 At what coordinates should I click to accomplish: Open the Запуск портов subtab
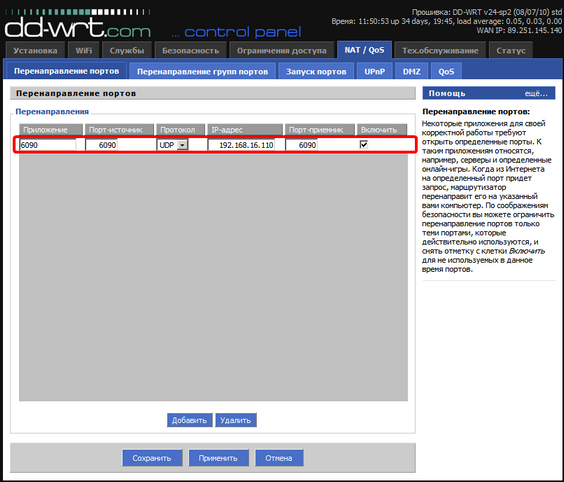pos(316,71)
